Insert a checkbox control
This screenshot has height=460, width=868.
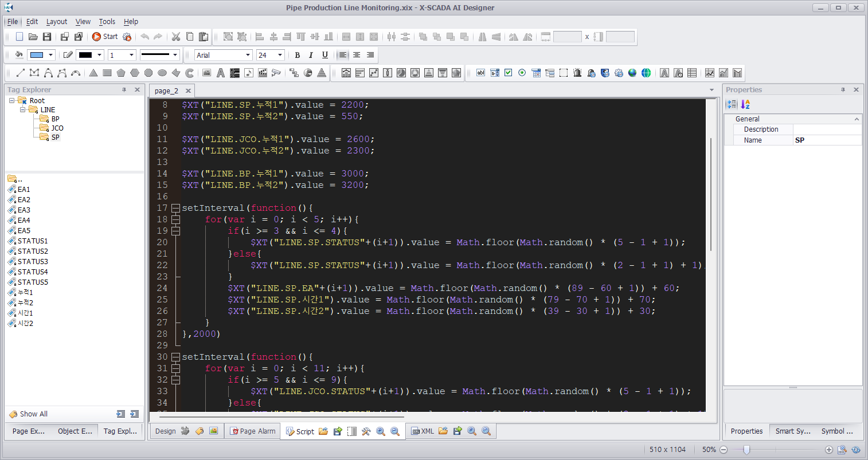509,73
